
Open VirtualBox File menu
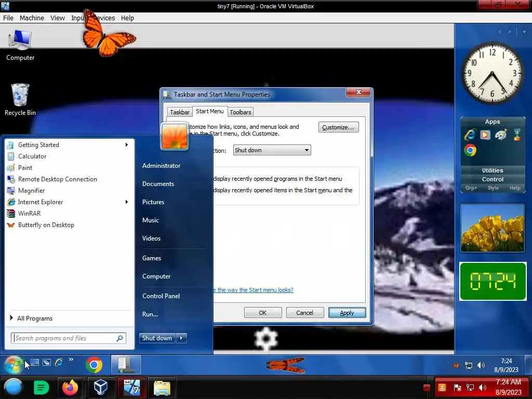tap(8, 18)
